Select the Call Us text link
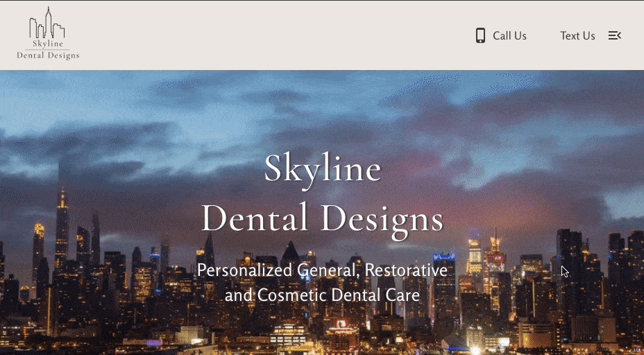This screenshot has width=644, height=355. (x=509, y=35)
